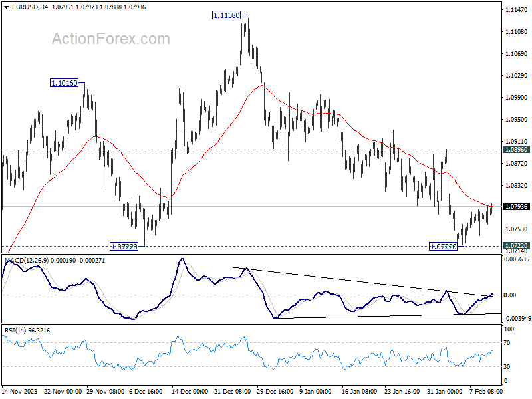Click the 16 Jan 08:00 date label
The image size is (532, 399).
click(x=359, y=392)
